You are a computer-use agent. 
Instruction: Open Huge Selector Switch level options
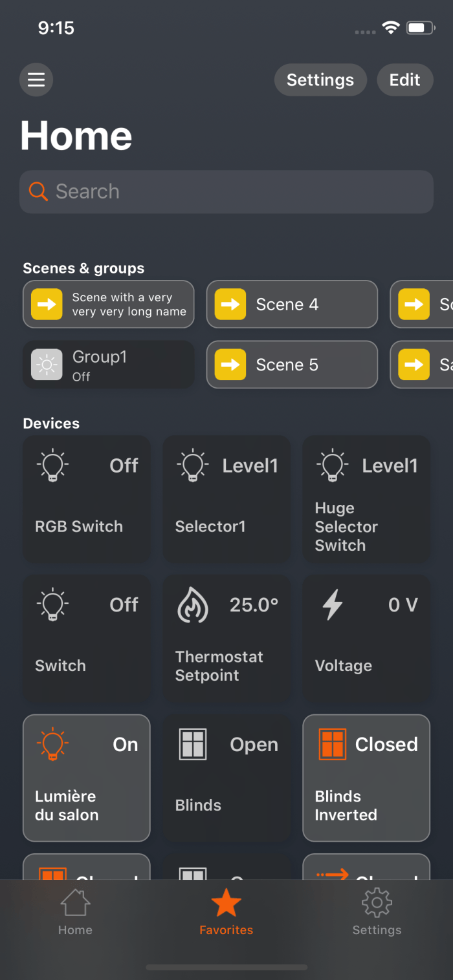coord(366,498)
